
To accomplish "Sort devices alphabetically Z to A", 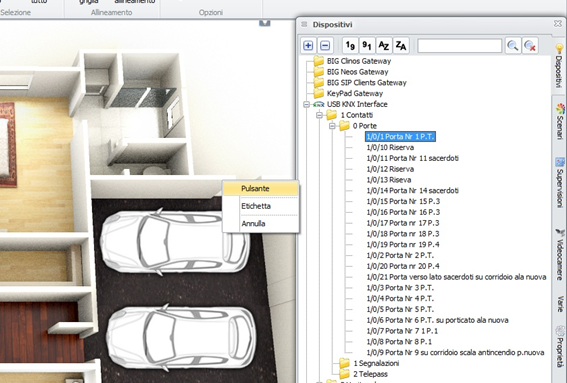I will click(401, 46).
